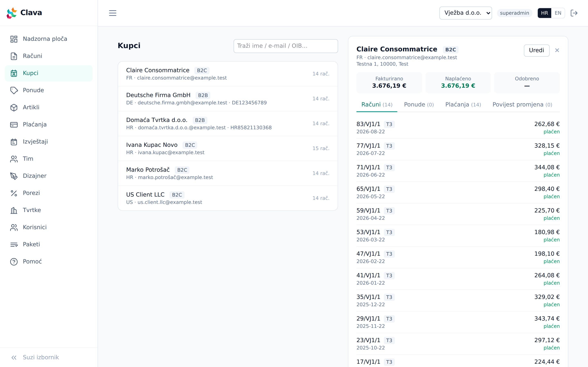Open the Vježba d.o.o. company dropdown

465,13
